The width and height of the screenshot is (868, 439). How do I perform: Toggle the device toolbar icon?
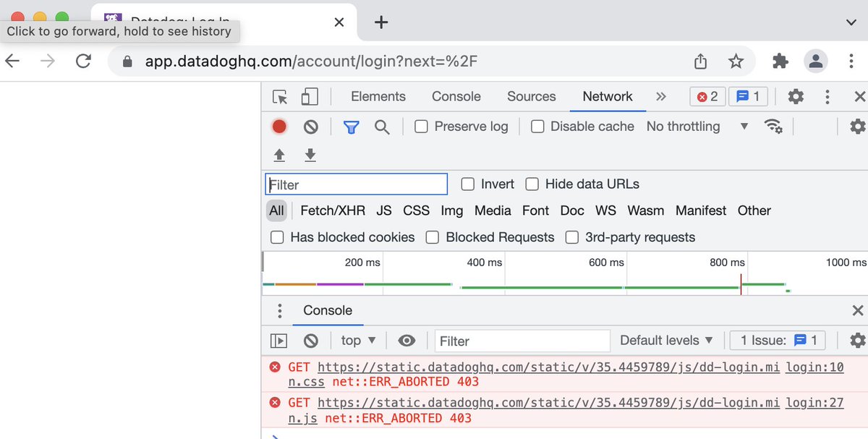click(310, 97)
